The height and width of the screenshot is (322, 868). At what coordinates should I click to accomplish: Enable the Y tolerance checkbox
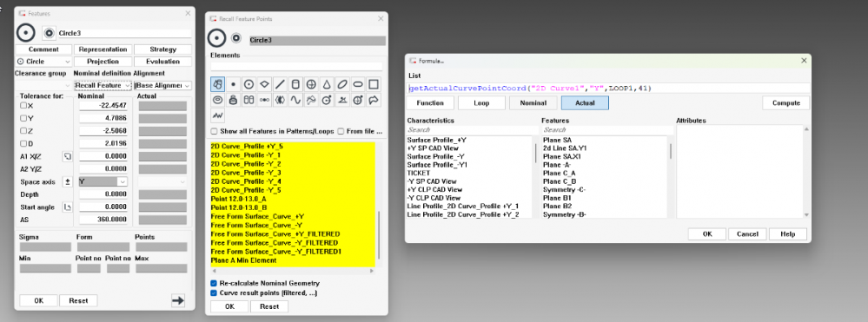pyautogui.click(x=23, y=118)
